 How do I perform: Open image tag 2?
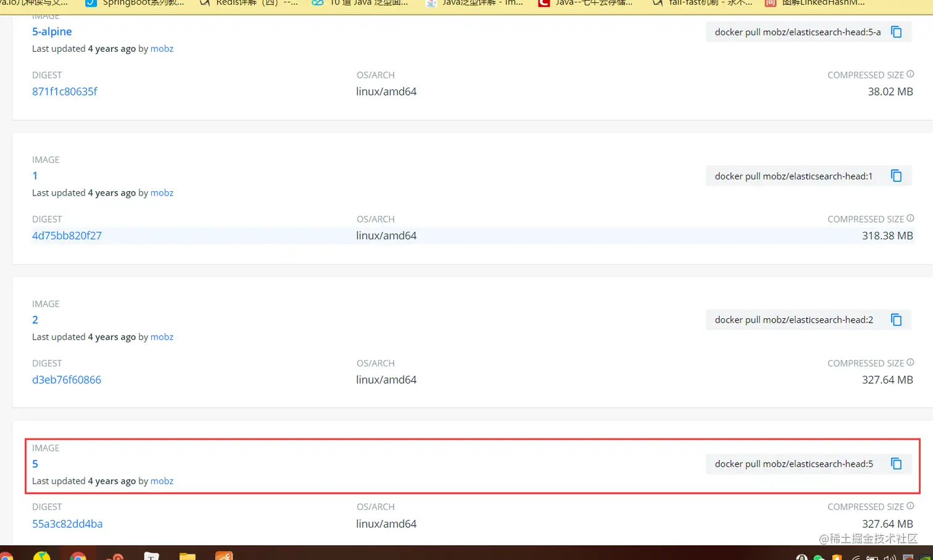(35, 319)
